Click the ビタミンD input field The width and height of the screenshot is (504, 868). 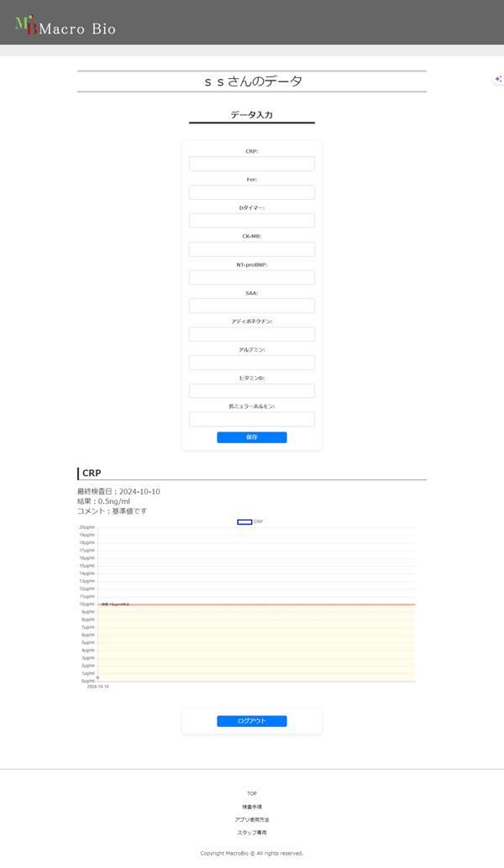tap(252, 391)
